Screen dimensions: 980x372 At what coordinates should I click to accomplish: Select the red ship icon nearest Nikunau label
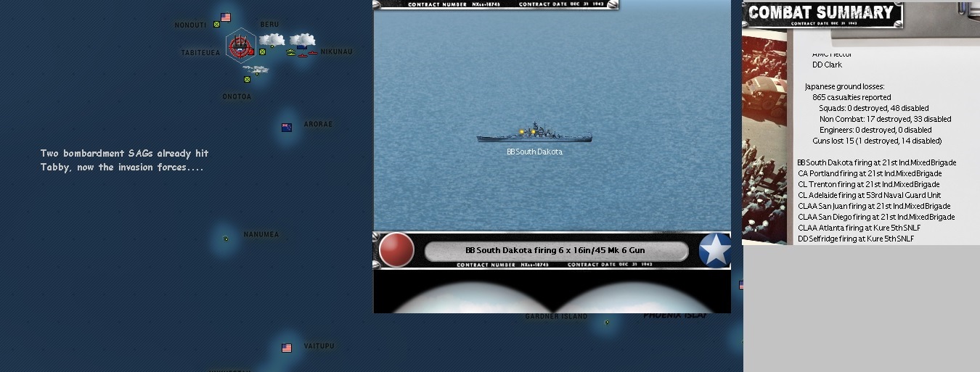(313, 53)
